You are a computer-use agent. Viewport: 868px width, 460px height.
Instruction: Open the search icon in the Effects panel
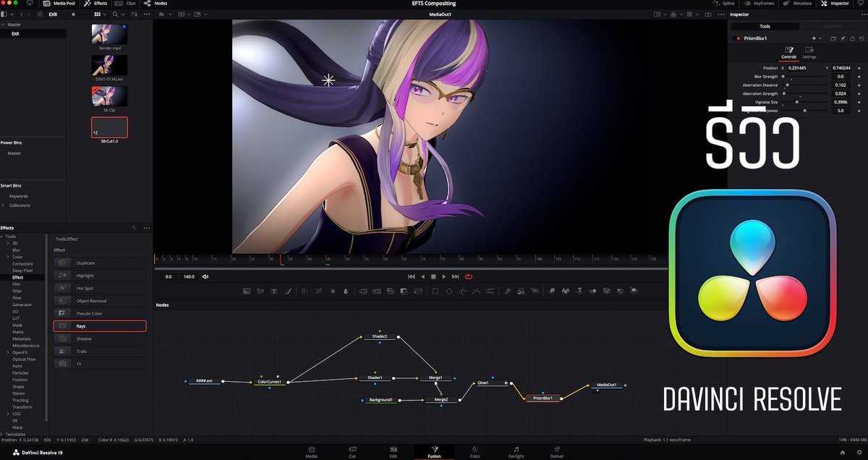pos(134,228)
